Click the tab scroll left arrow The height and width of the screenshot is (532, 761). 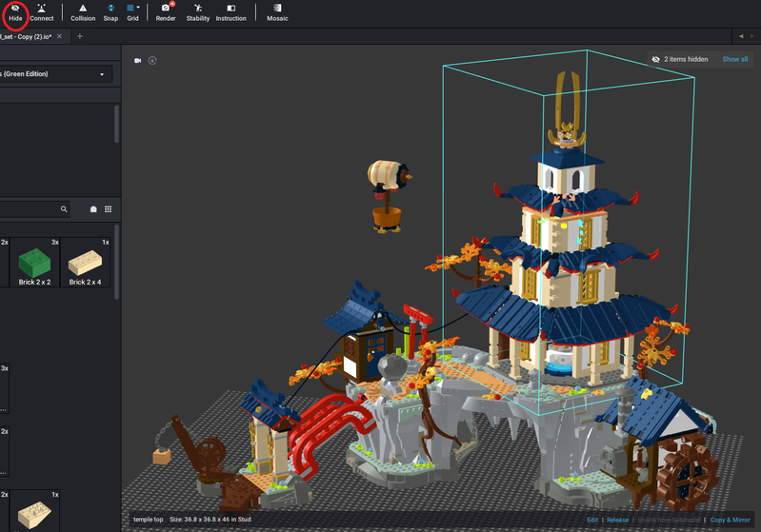(741, 36)
